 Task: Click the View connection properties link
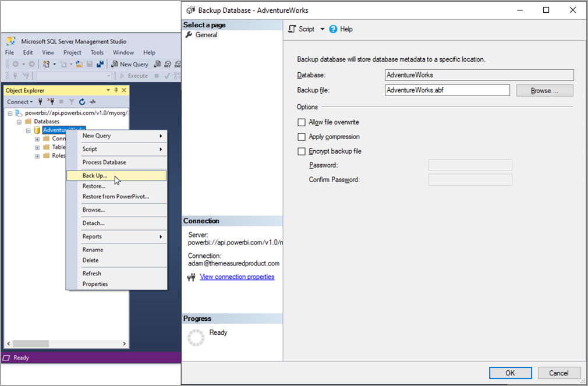[236, 277]
